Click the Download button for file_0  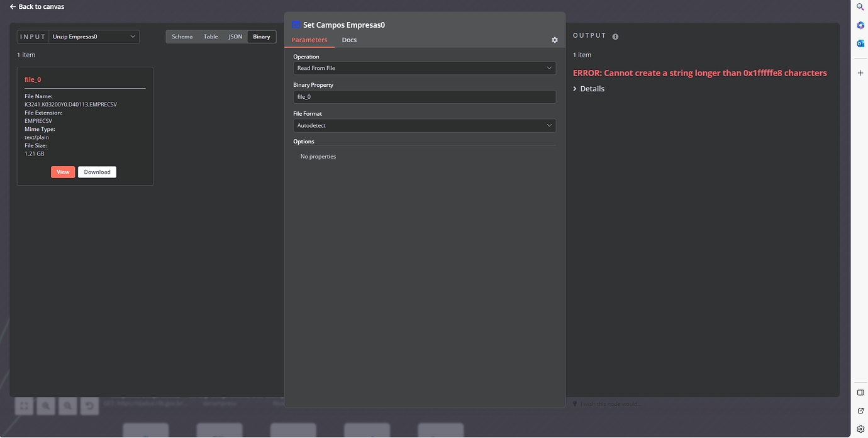pos(97,171)
